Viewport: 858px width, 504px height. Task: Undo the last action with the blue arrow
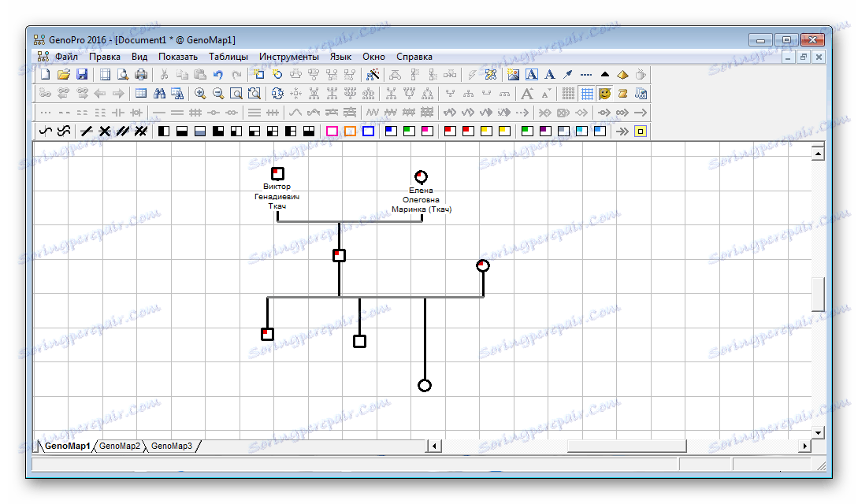[218, 74]
